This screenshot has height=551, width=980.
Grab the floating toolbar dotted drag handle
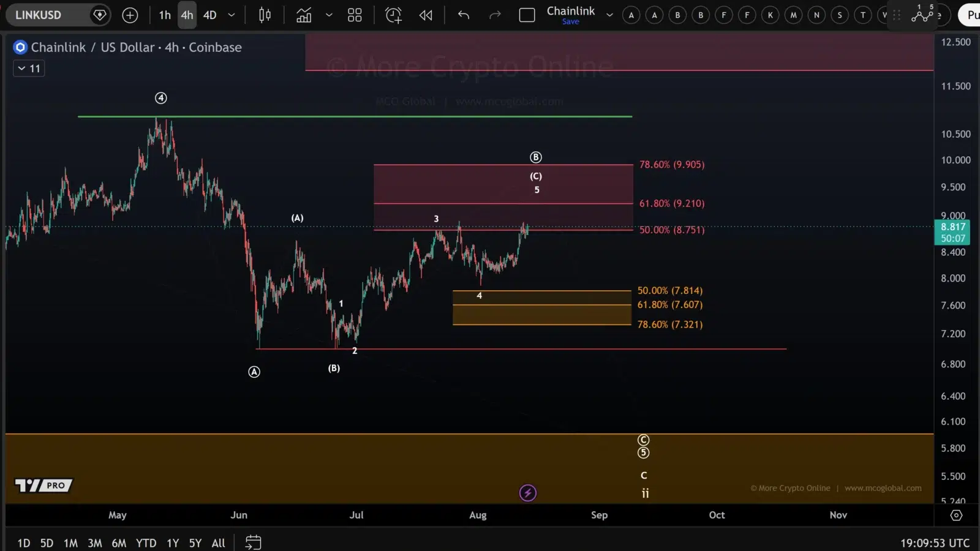coord(897,15)
